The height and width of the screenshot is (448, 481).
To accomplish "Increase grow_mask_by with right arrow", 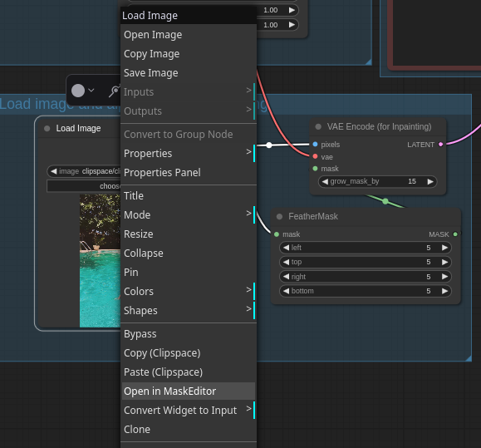I will tap(430, 182).
